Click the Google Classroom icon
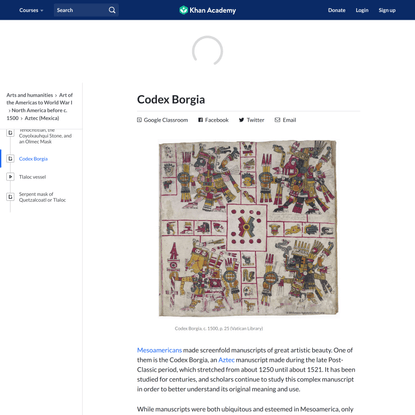This screenshot has width=415, height=415. point(139,120)
